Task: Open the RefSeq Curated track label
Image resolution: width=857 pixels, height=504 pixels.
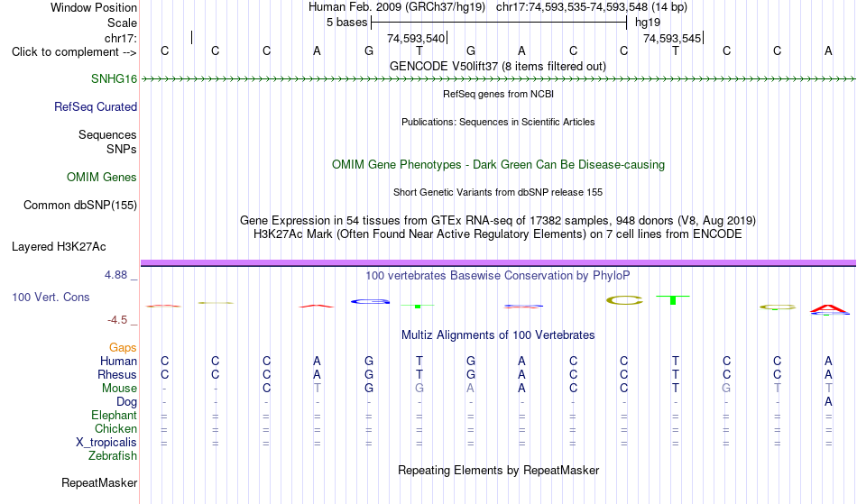Action: tap(96, 106)
